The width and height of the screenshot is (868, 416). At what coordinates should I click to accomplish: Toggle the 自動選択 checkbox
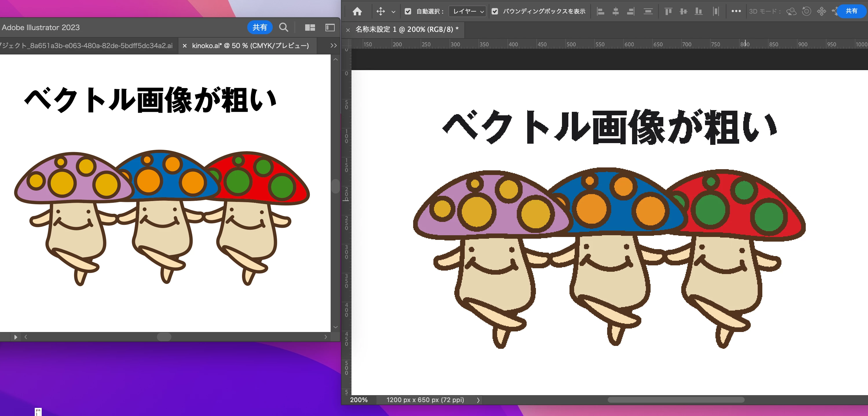click(408, 12)
